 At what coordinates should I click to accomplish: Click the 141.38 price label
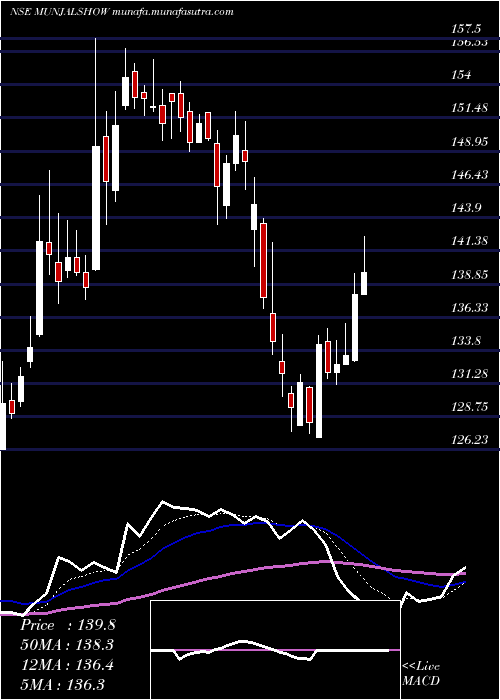469,241
